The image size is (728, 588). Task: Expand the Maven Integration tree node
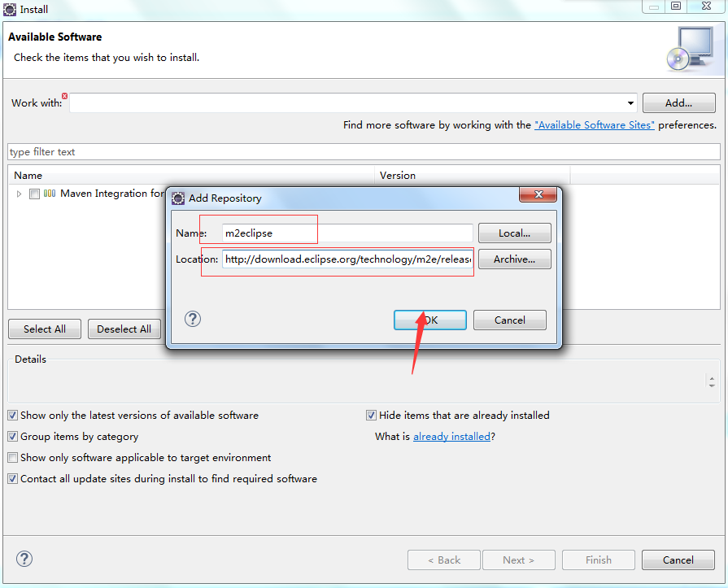tap(19, 194)
